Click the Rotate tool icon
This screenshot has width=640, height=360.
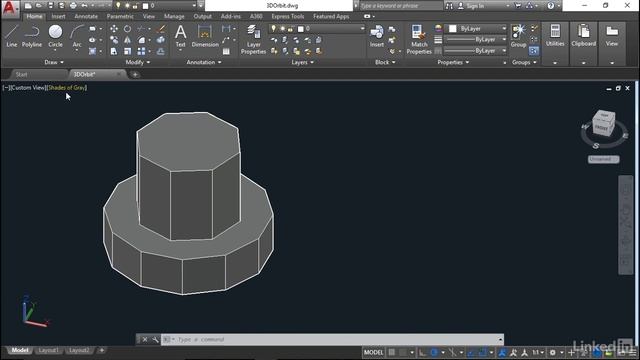point(127,29)
